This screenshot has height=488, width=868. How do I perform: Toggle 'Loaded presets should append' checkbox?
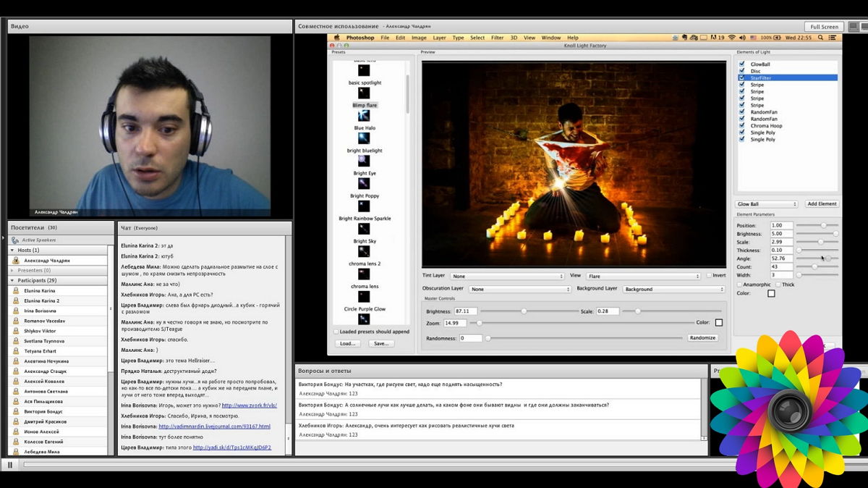(x=336, y=332)
